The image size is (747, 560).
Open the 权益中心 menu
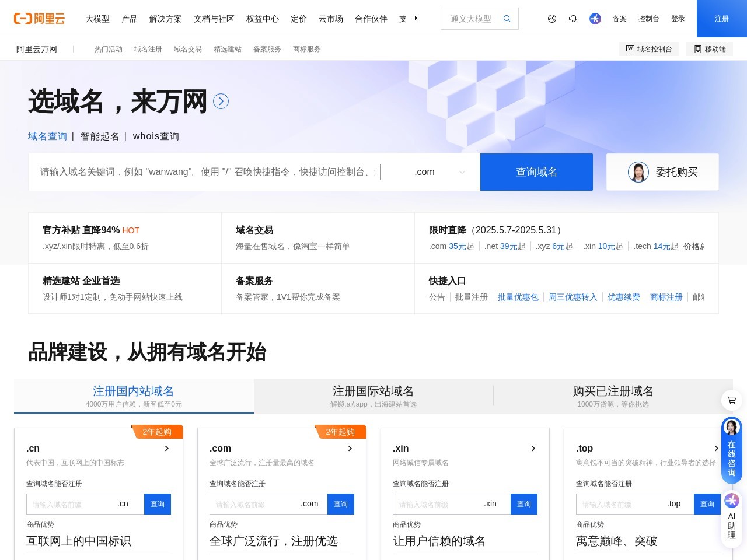(x=263, y=19)
